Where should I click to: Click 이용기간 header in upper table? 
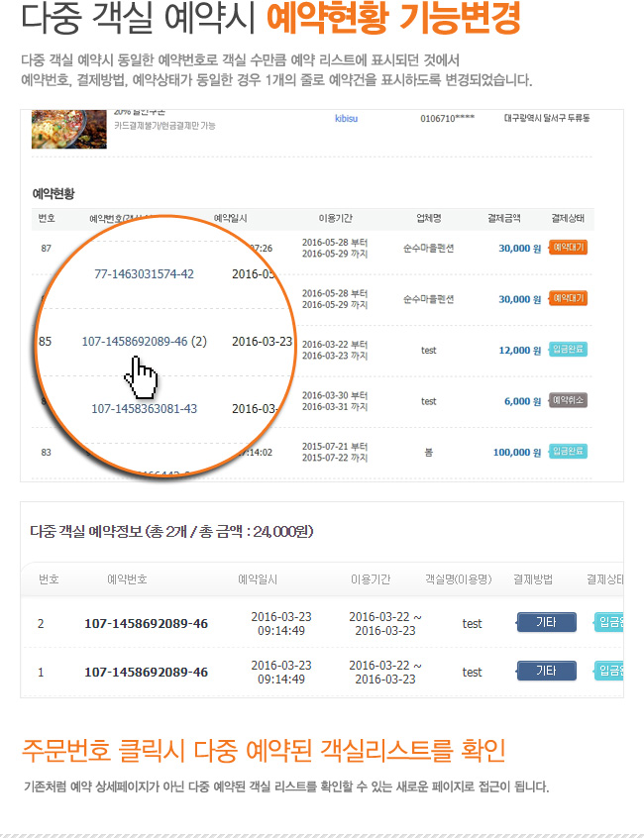(x=335, y=219)
